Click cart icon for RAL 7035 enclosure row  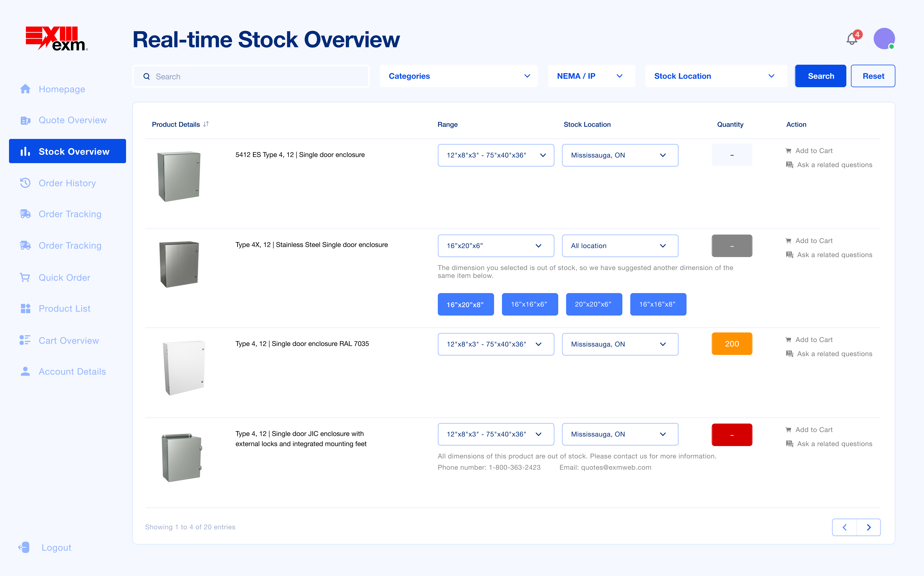(x=788, y=340)
